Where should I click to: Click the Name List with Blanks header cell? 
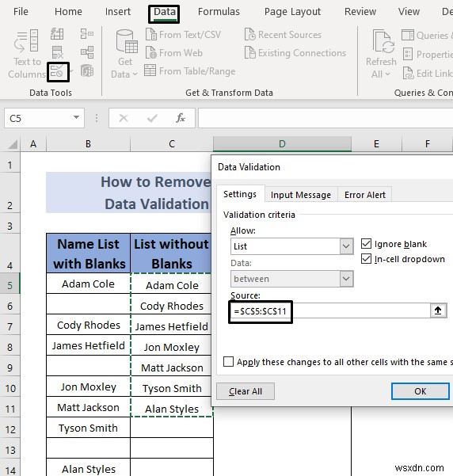coord(89,253)
